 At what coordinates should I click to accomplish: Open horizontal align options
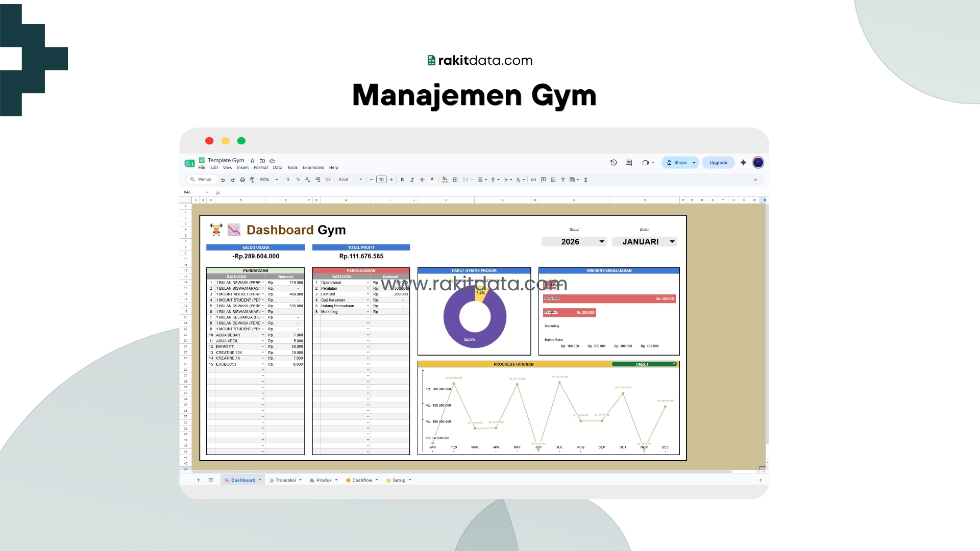point(482,180)
